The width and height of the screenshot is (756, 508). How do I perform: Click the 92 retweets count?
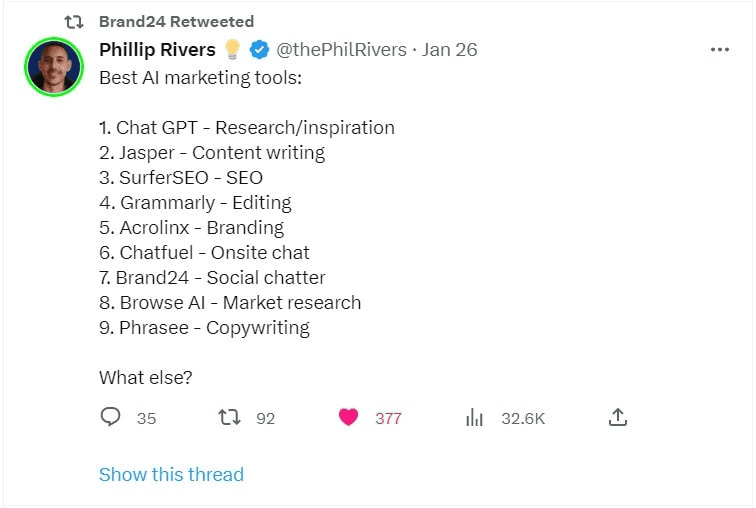point(266,418)
